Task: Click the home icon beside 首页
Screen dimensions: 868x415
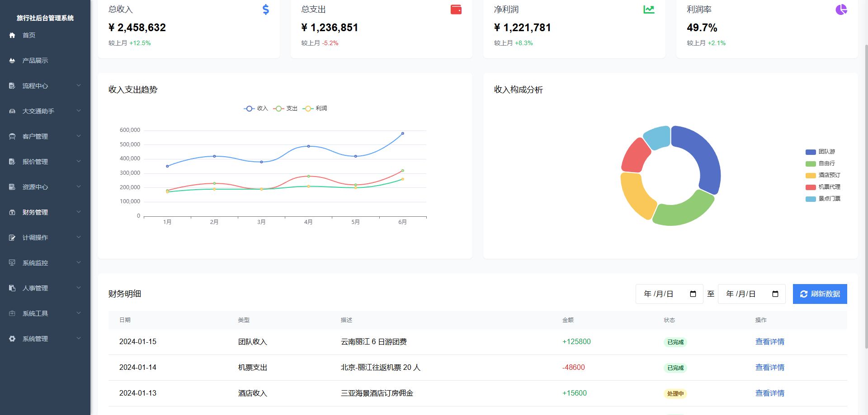Action: 12,35
